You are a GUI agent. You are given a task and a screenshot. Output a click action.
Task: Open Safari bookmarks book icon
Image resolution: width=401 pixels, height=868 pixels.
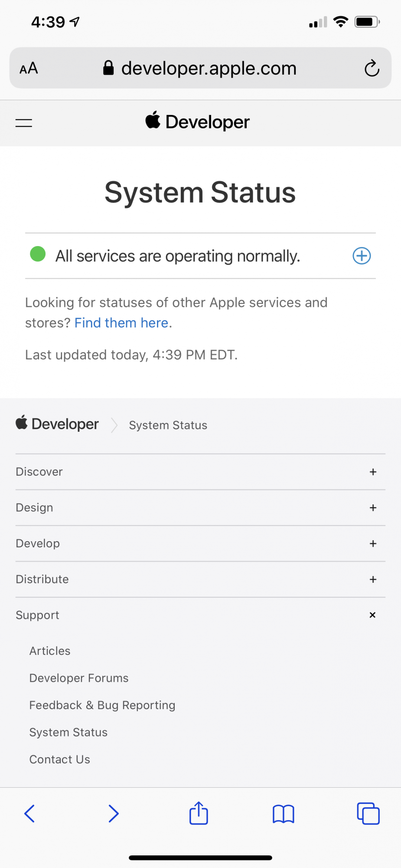(x=283, y=814)
